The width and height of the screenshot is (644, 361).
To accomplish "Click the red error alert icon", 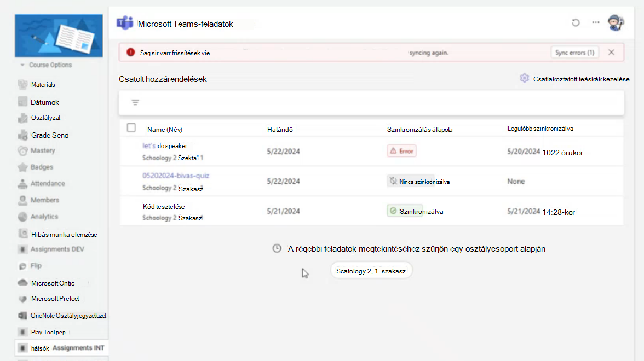I will [130, 53].
